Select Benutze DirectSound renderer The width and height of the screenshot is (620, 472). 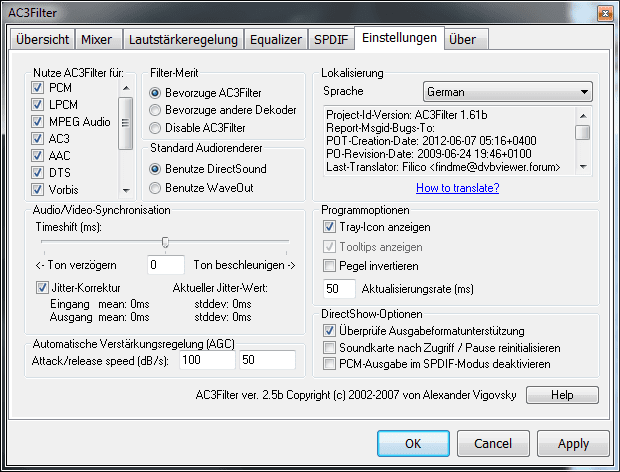point(155,169)
